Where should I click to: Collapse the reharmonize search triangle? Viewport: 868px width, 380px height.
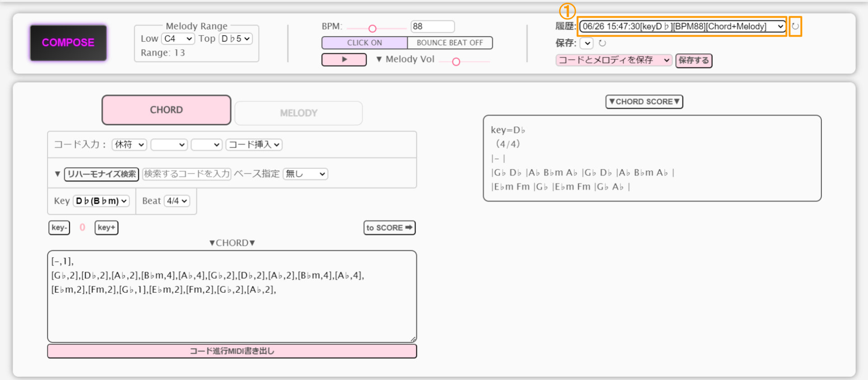(x=57, y=174)
